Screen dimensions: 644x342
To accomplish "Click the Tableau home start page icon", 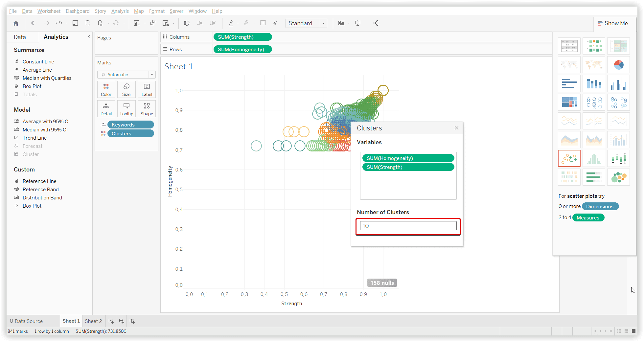I will (16, 23).
